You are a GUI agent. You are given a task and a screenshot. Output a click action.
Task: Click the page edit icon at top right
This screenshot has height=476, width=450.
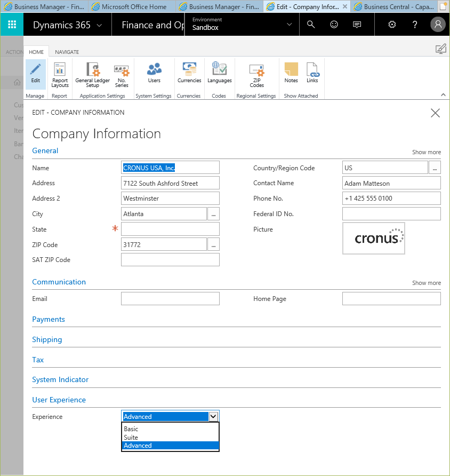[x=440, y=49]
